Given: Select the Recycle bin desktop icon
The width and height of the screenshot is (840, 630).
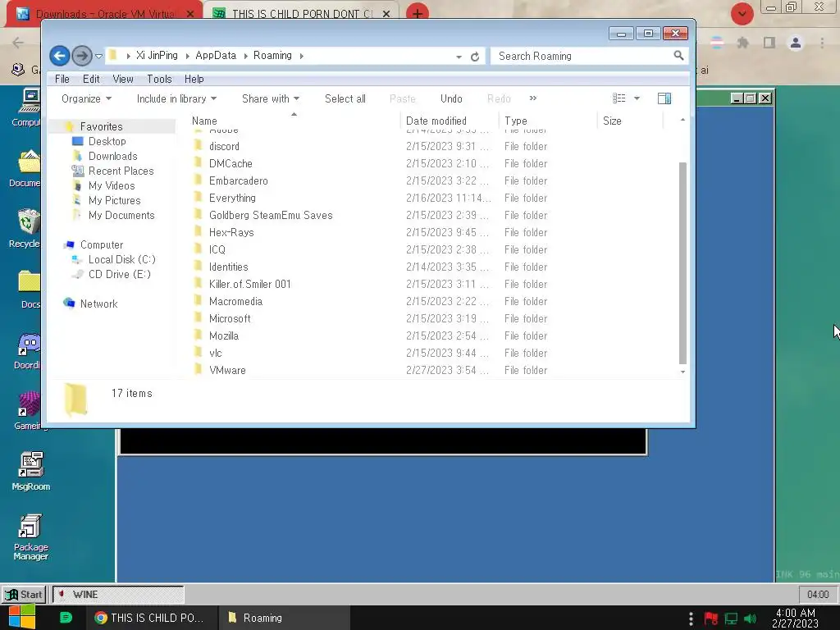Looking at the screenshot, I should click(25, 229).
